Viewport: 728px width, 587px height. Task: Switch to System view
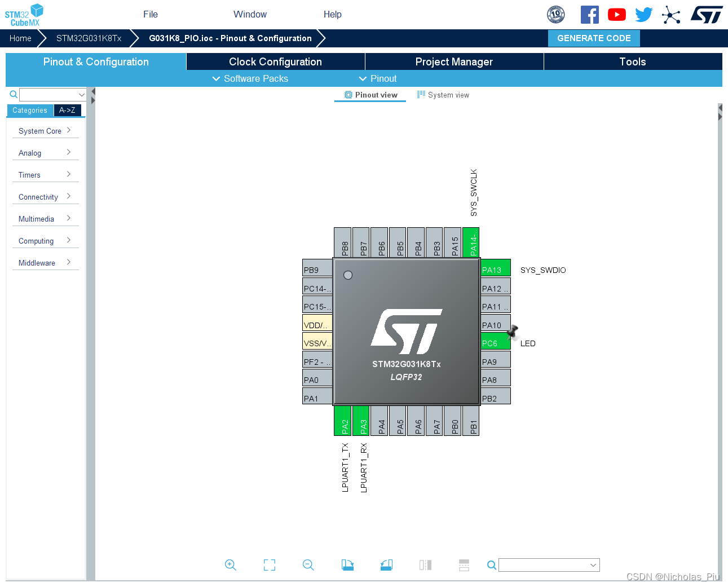point(443,95)
